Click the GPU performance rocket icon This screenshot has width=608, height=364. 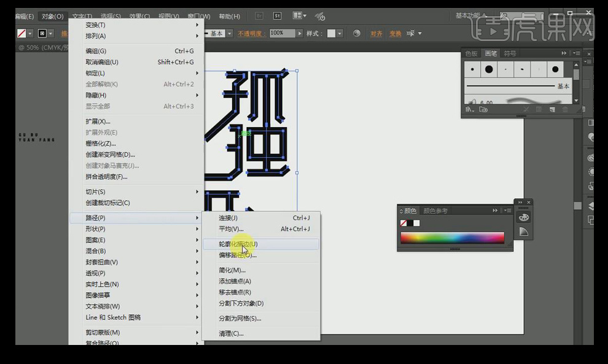coord(320,17)
